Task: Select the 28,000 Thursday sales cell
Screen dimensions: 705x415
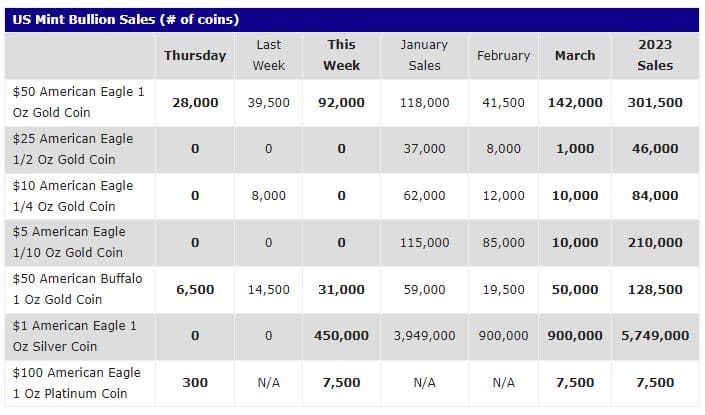Action: 195,102
